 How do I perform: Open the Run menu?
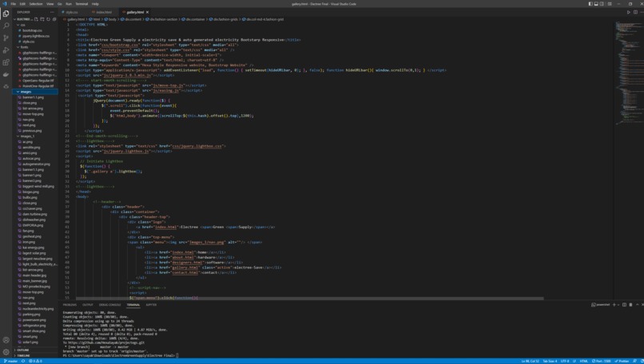pos(69,4)
